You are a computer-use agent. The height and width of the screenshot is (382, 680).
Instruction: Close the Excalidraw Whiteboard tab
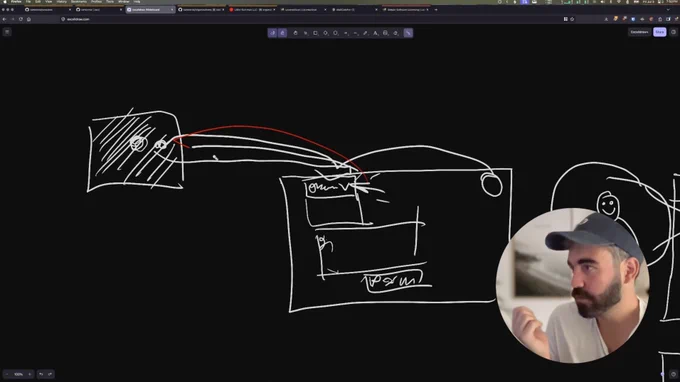pos(172,10)
